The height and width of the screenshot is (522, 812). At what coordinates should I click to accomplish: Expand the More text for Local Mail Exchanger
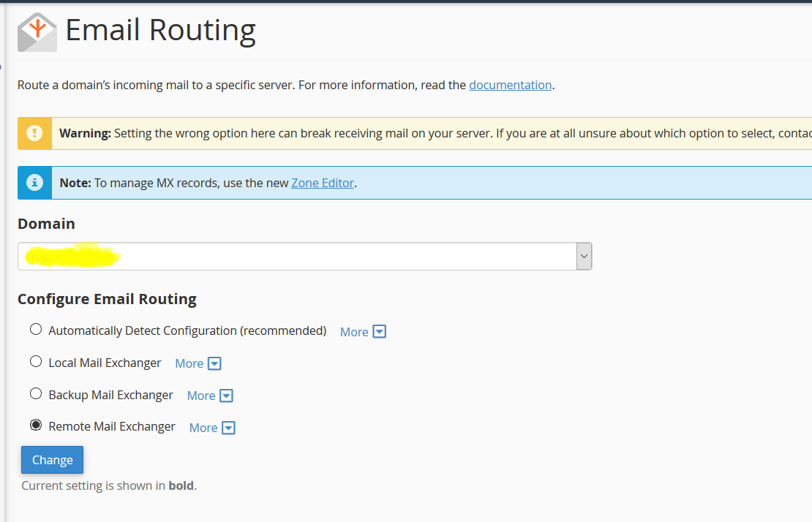click(189, 363)
